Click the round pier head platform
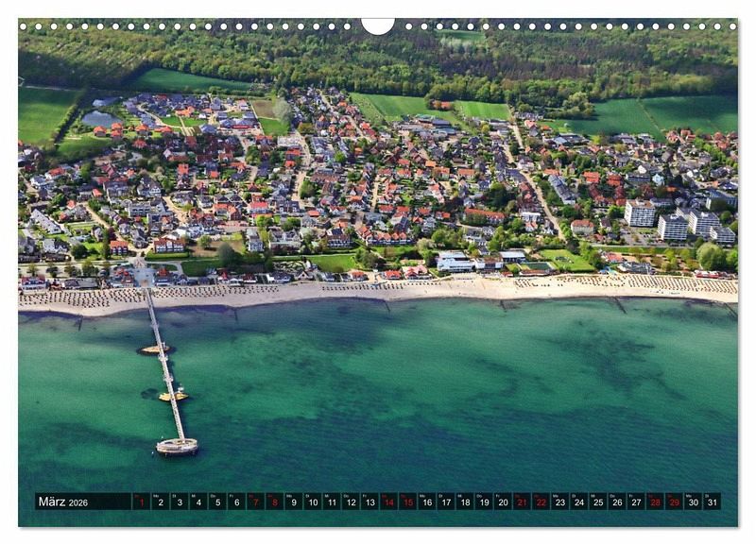 (x=177, y=446)
